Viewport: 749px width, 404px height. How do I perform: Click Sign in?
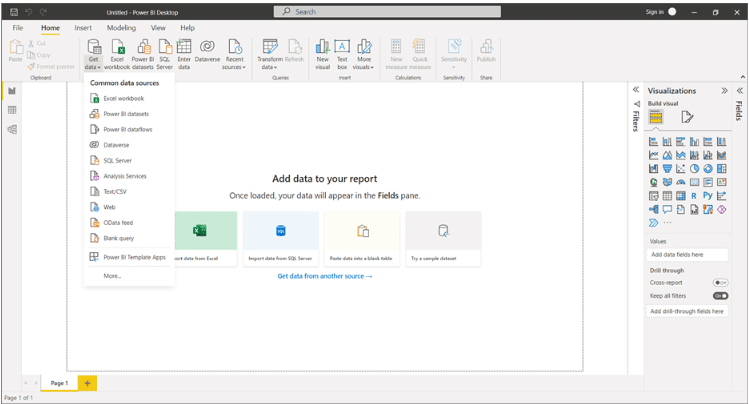click(661, 12)
